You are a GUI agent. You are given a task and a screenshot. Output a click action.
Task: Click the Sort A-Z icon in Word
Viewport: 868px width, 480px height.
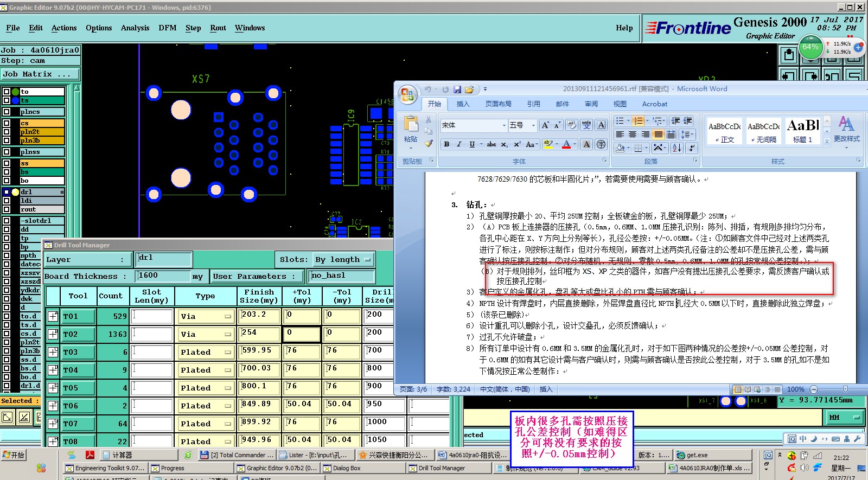coord(677,148)
